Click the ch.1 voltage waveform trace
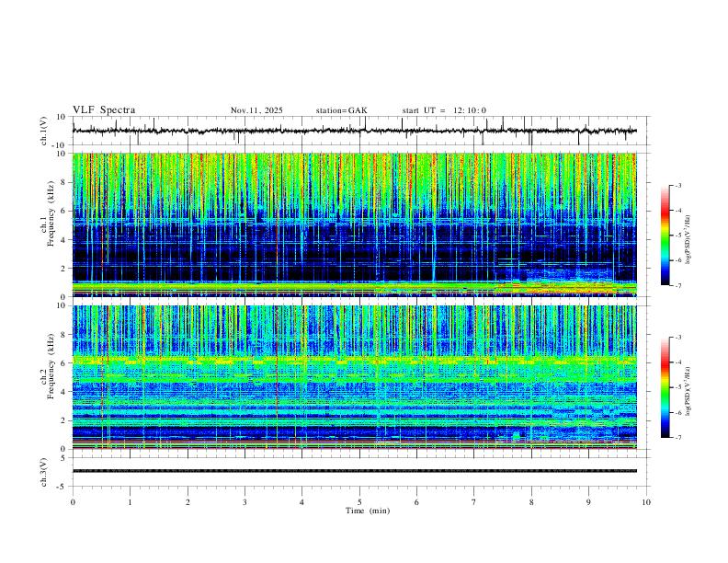 click(355, 131)
